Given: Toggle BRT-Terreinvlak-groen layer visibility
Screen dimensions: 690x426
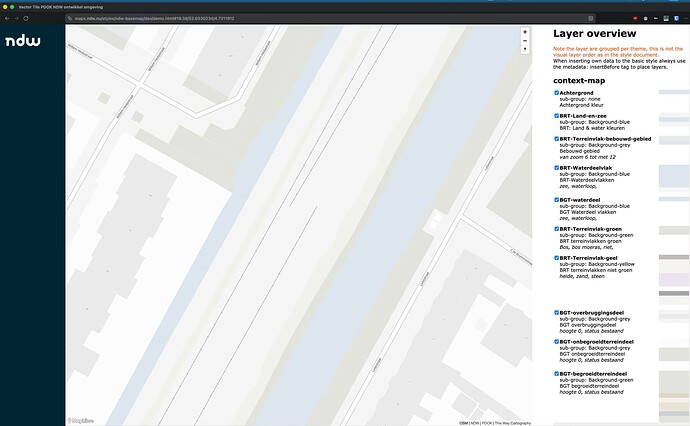Looking at the screenshot, I should (556, 229).
